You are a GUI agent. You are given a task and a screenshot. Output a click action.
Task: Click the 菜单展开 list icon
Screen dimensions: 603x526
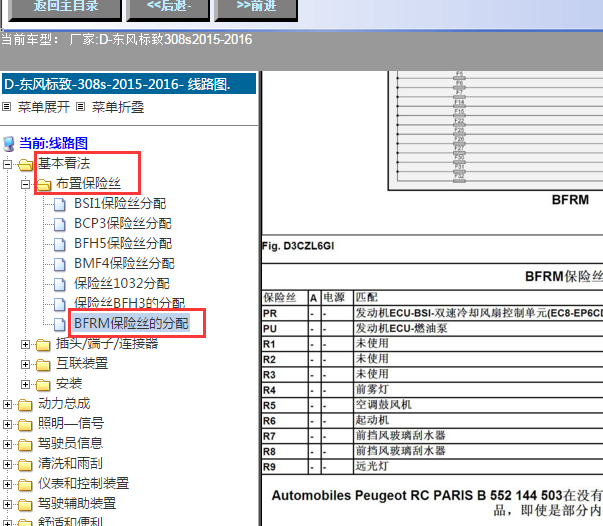pyautogui.click(x=7, y=107)
